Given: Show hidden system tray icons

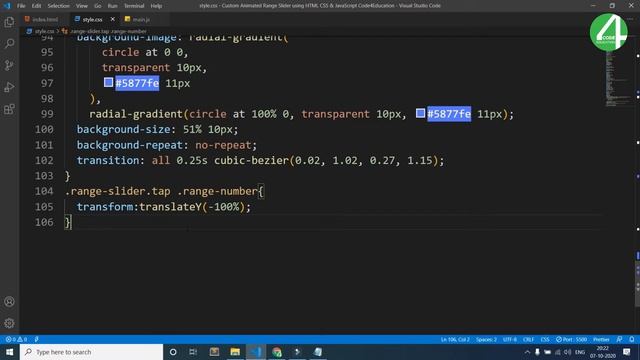Looking at the screenshot, I should tap(527, 352).
